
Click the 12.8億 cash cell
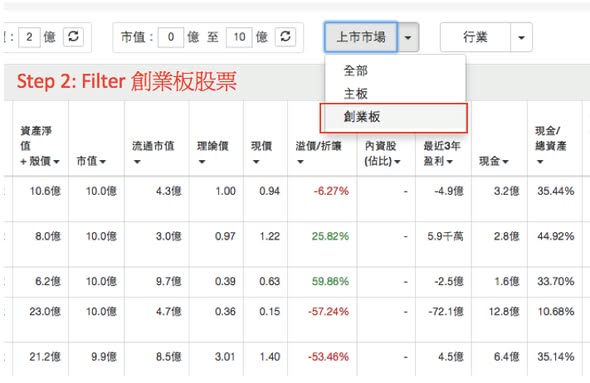(x=504, y=312)
